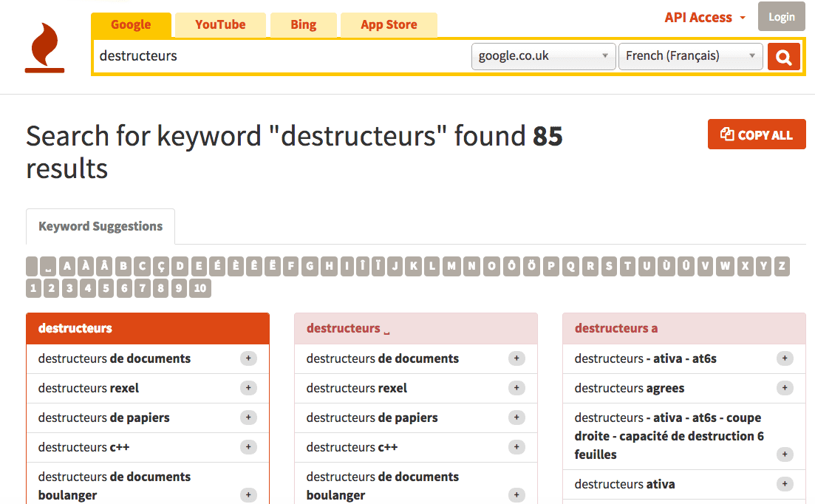The height and width of the screenshot is (504, 815).
Task: Filter suggestions by number 10
Action: coord(200,288)
